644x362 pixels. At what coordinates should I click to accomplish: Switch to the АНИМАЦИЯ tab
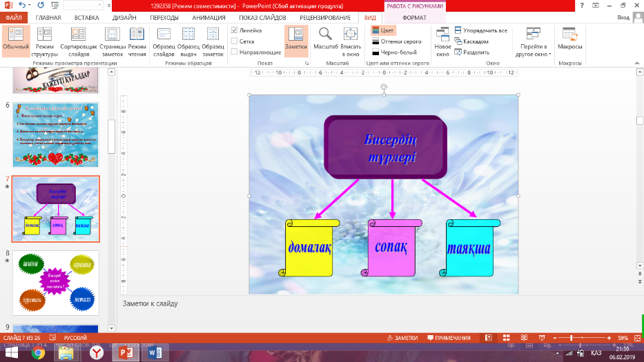(x=208, y=18)
